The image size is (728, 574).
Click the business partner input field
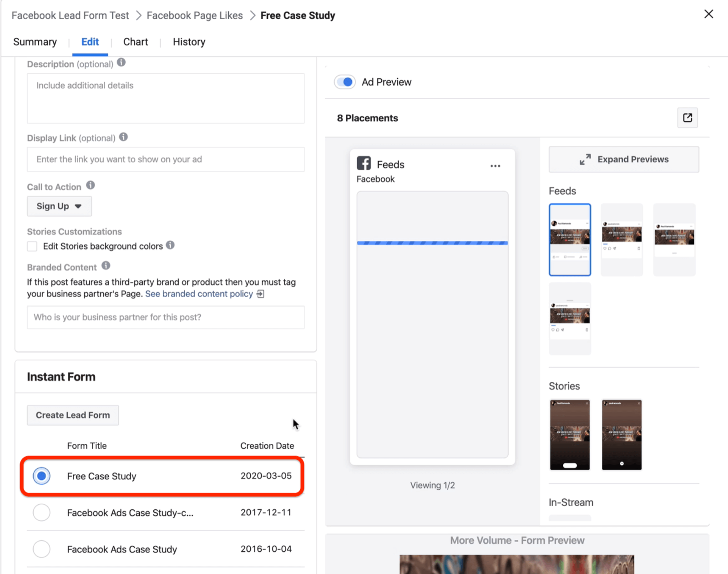point(166,317)
